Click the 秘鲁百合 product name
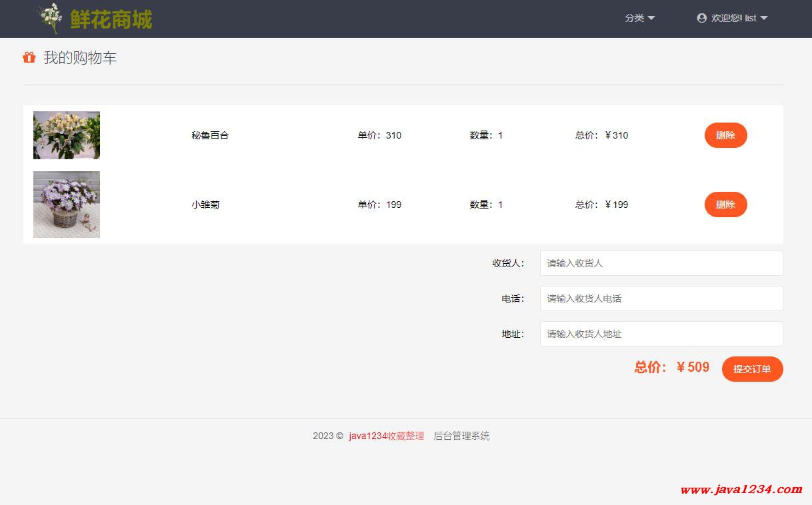Screen dimensions: 812x505 (210, 135)
